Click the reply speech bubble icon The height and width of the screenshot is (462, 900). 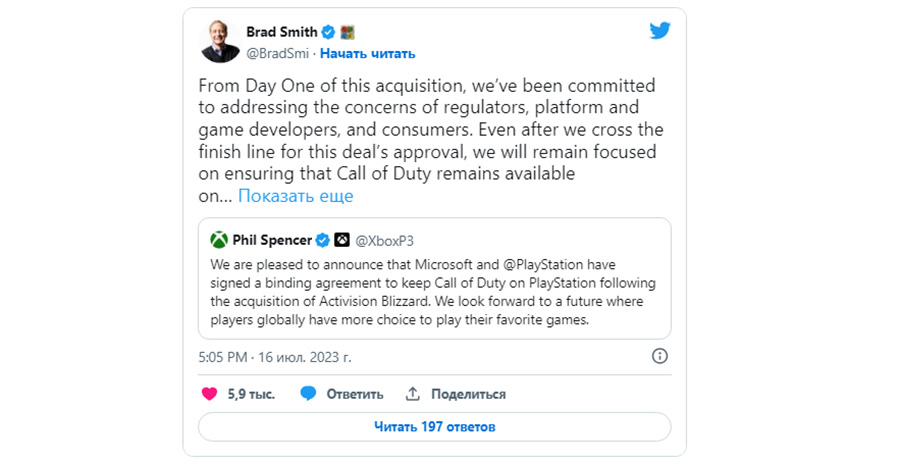pos(309,394)
